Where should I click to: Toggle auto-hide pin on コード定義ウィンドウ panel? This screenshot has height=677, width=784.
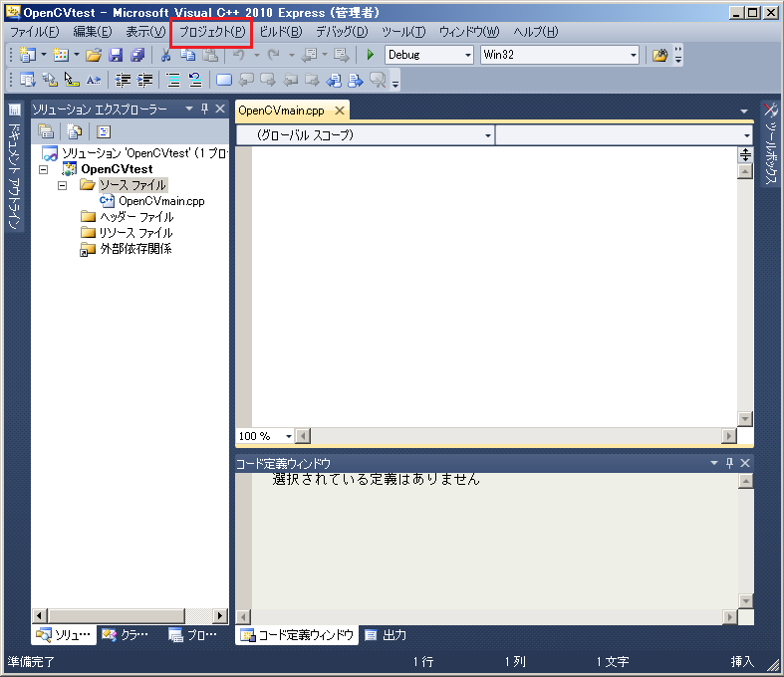coord(729,463)
